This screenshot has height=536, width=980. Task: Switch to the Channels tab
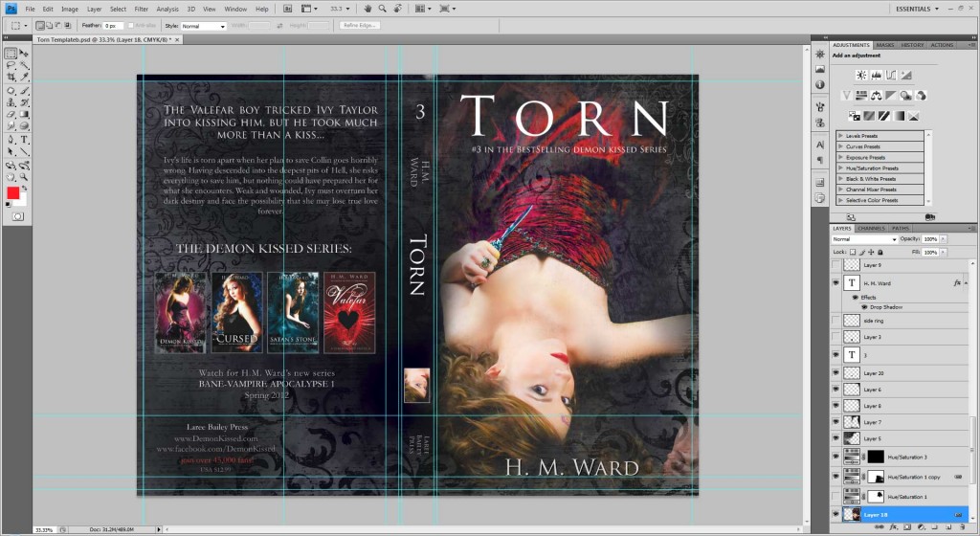tap(871, 229)
